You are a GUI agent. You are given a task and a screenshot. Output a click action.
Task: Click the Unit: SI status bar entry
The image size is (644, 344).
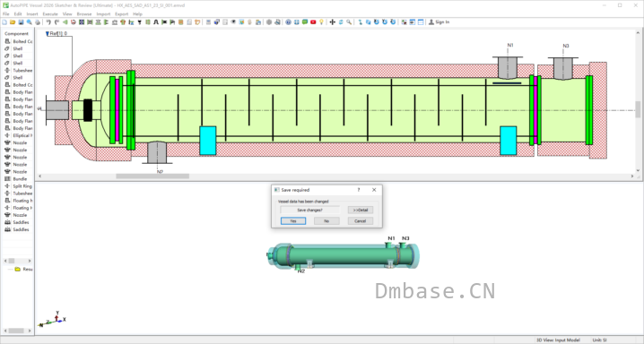click(599, 340)
